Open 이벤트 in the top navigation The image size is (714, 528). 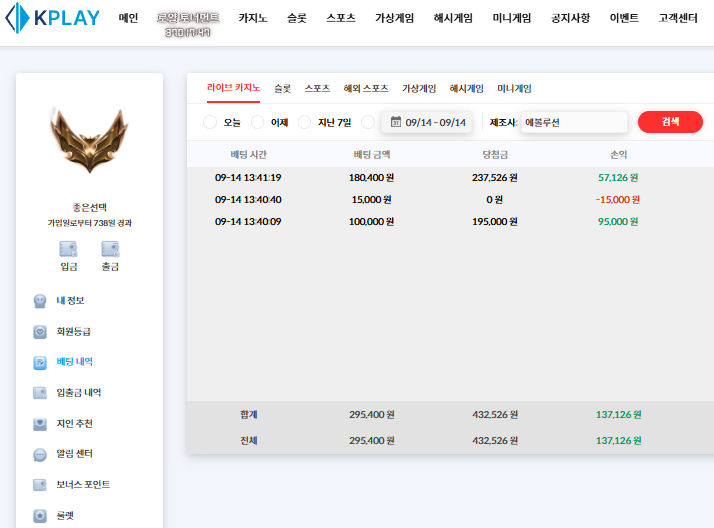[624, 18]
